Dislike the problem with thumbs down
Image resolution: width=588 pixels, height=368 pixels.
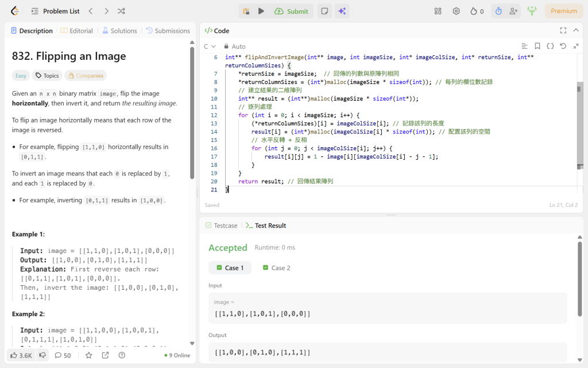42,355
